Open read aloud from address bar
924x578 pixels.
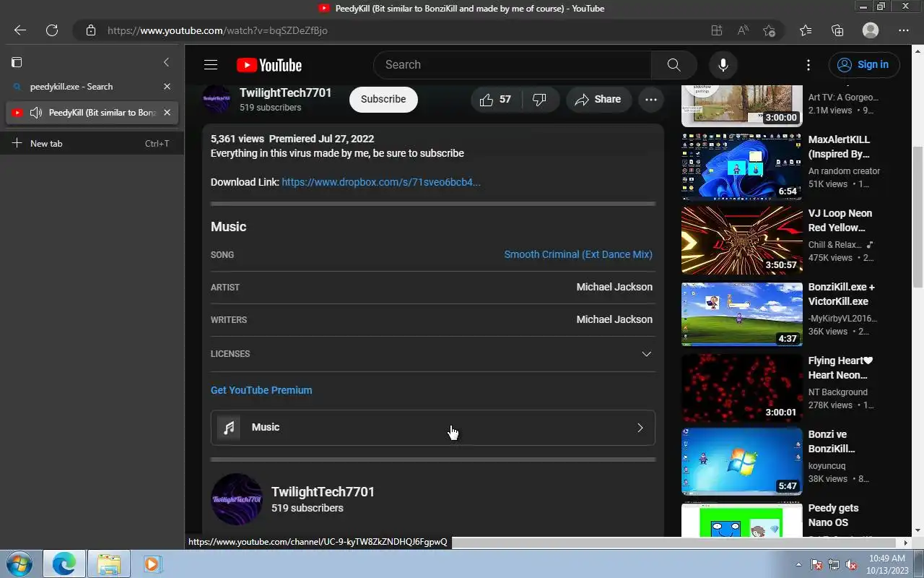pos(743,30)
